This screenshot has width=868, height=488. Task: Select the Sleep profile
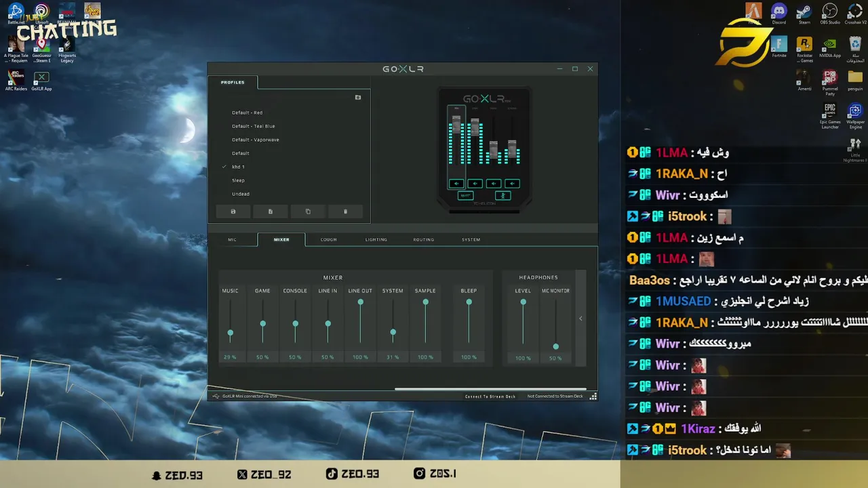[x=238, y=180]
